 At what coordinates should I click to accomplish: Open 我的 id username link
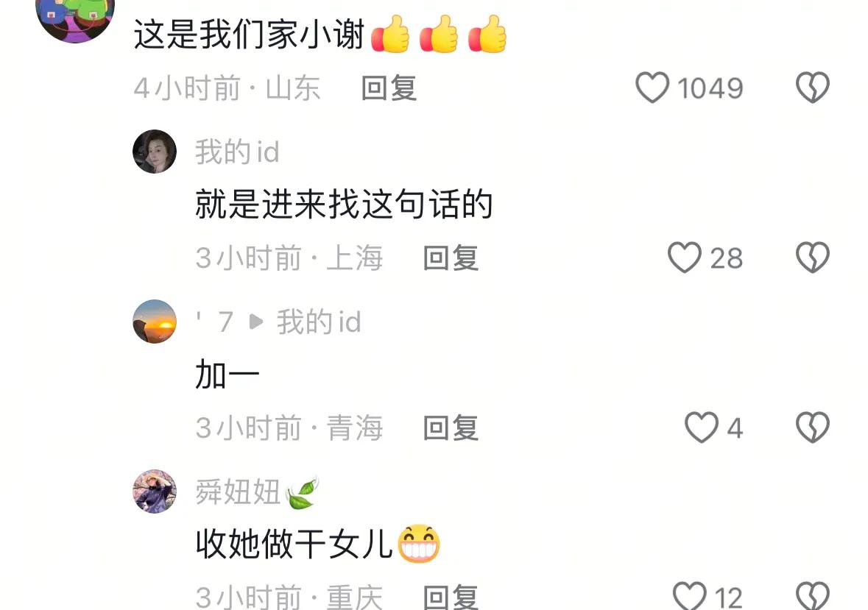tap(237, 152)
